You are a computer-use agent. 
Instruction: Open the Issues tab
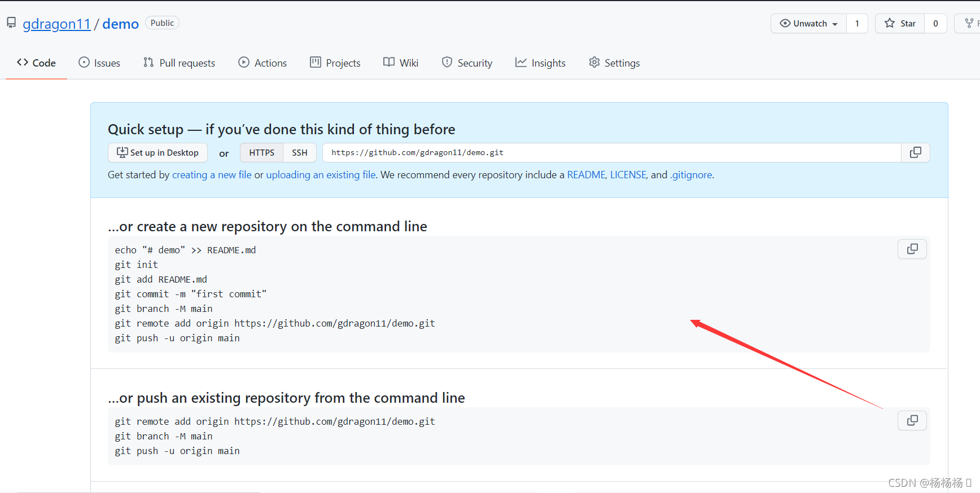tap(99, 63)
